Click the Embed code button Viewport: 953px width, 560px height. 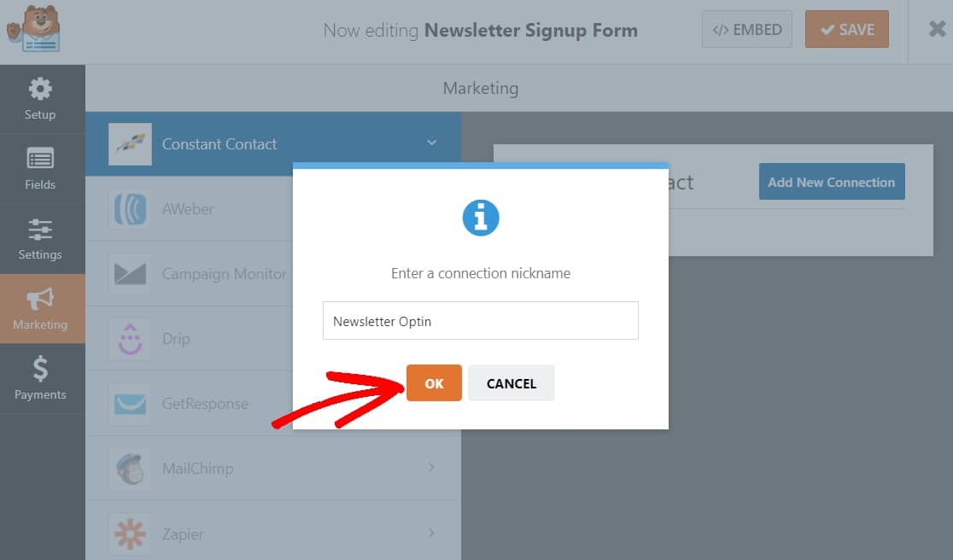pos(747,30)
